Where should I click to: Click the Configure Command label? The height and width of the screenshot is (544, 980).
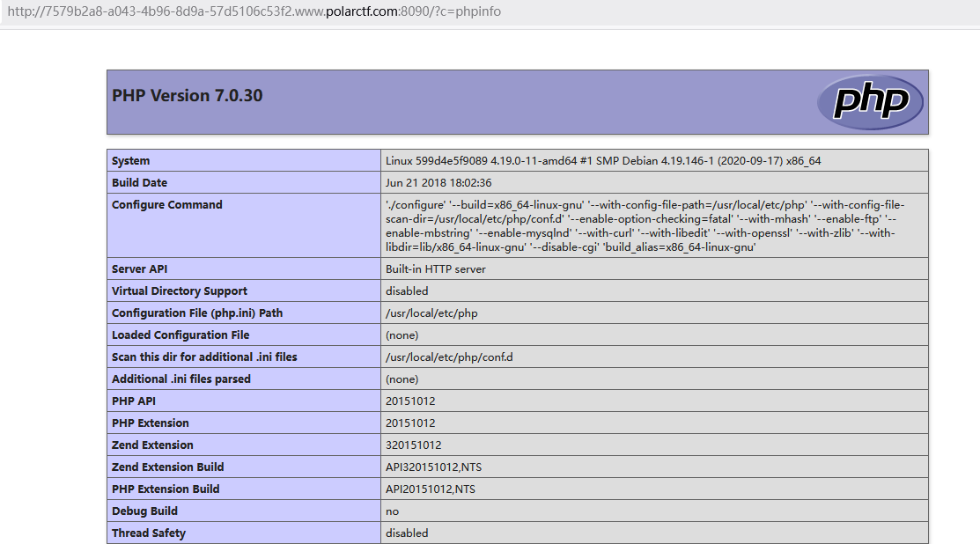(167, 204)
